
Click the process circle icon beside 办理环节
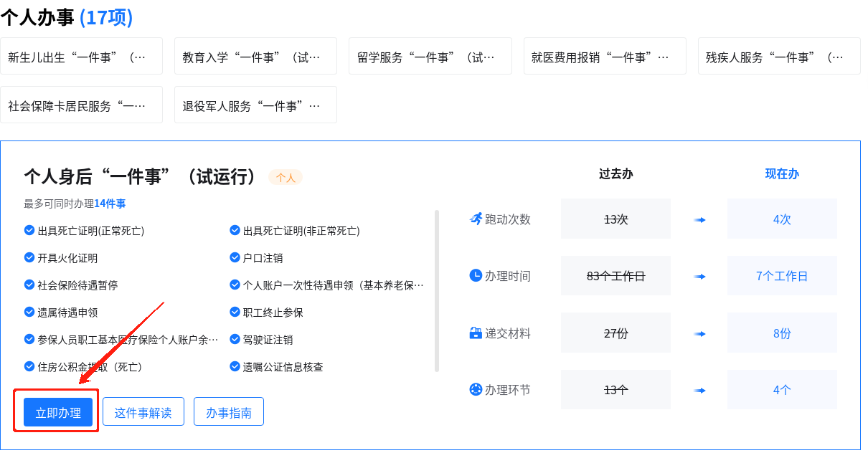pyautogui.click(x=476, y=390)
